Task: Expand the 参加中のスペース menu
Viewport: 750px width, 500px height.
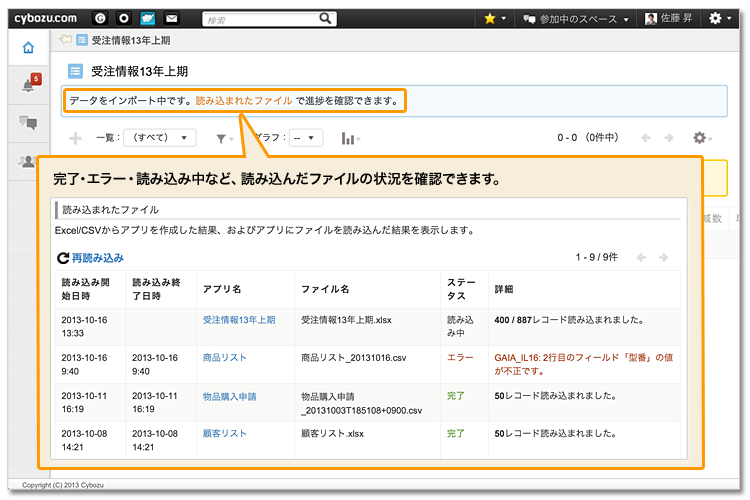Action: (x=576, y=18)
